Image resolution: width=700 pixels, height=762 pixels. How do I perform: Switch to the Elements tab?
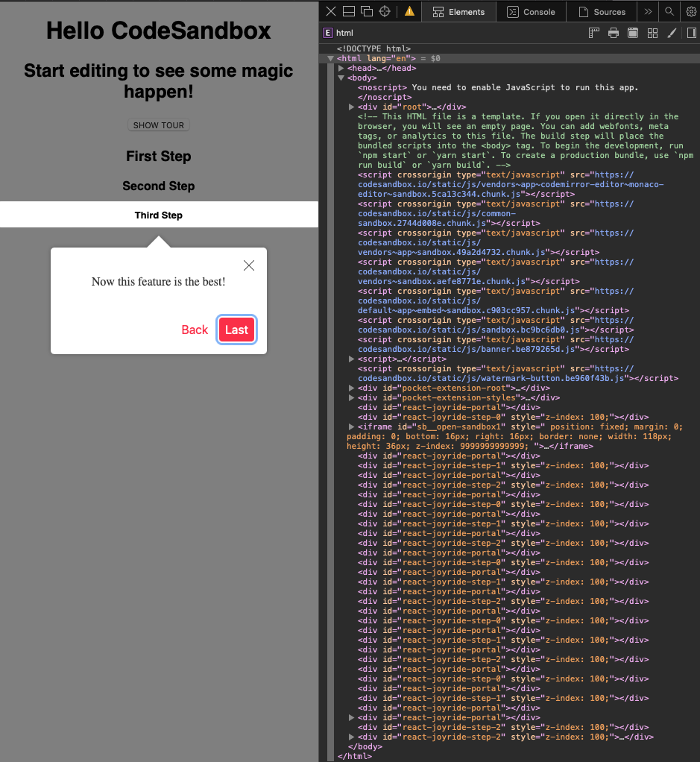click(x=458, y=12)
